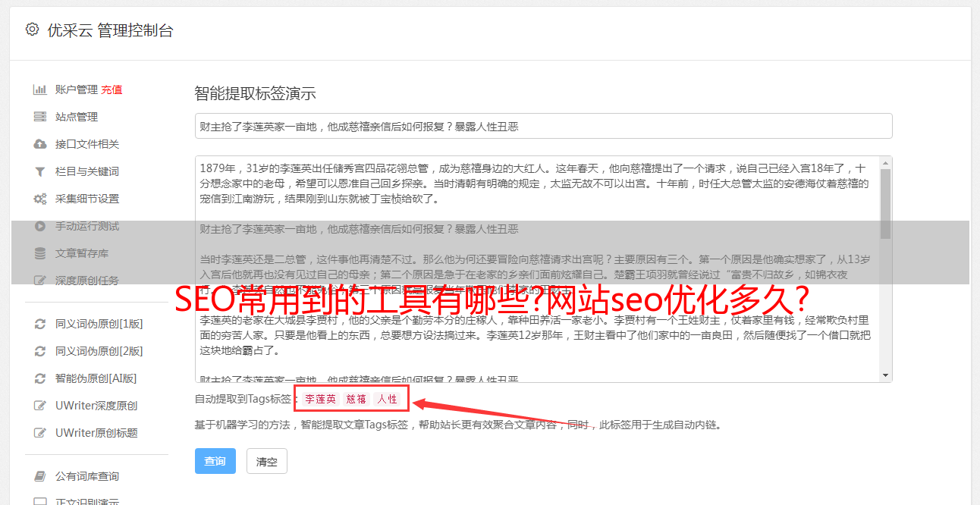
Task: Click the UWriter深度原创 edit icon
Action: point(40,406)
